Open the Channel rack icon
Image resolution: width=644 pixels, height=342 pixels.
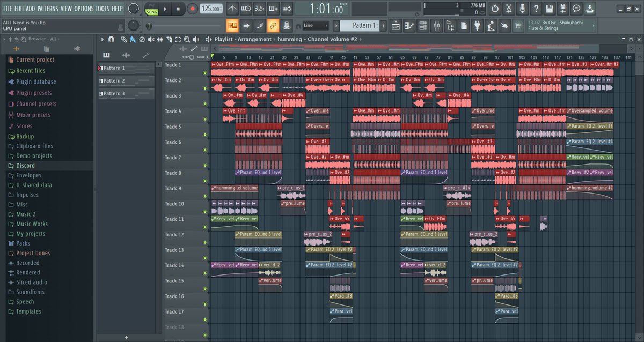point(423,25)
